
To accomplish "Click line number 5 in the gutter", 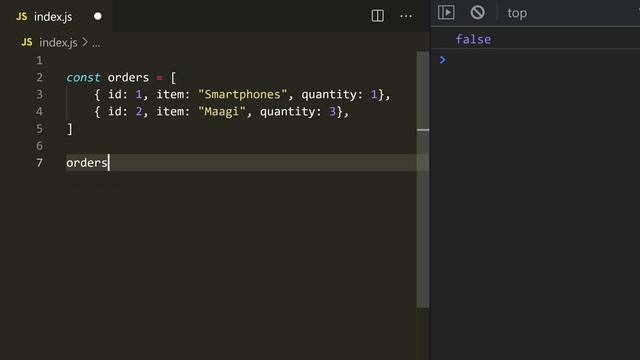I will coord(39,129).
